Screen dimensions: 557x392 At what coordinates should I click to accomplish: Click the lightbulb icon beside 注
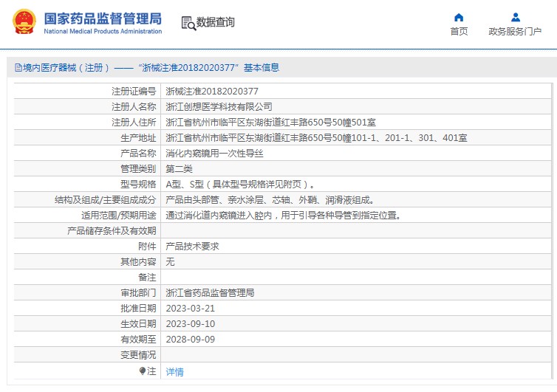pos(143,371)
